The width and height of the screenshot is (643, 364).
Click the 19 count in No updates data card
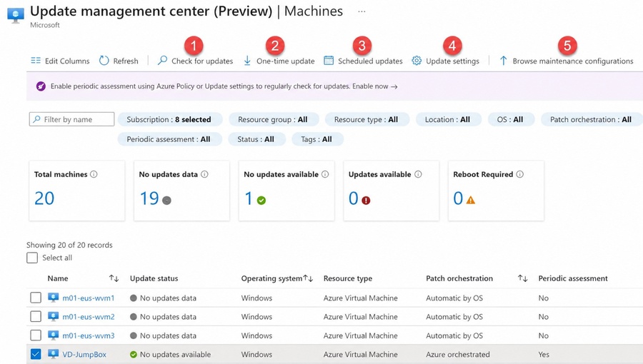[x=149, y=198]
